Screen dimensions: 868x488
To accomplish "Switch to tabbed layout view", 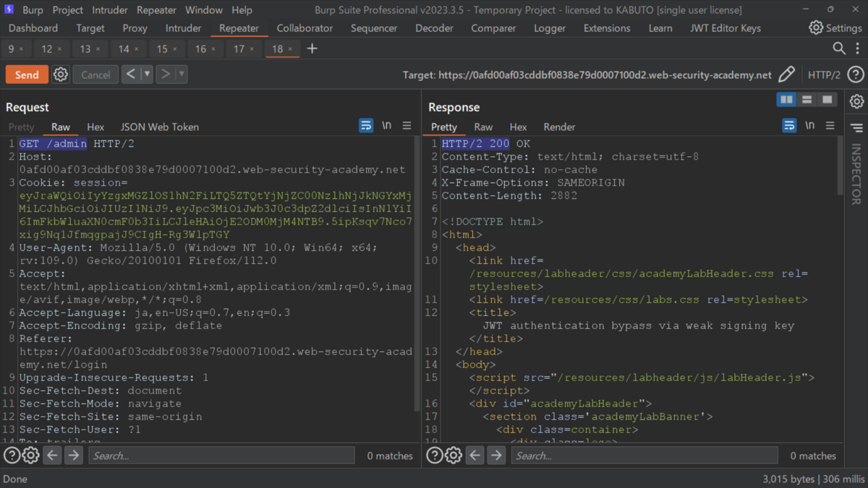I will point(827,100).
